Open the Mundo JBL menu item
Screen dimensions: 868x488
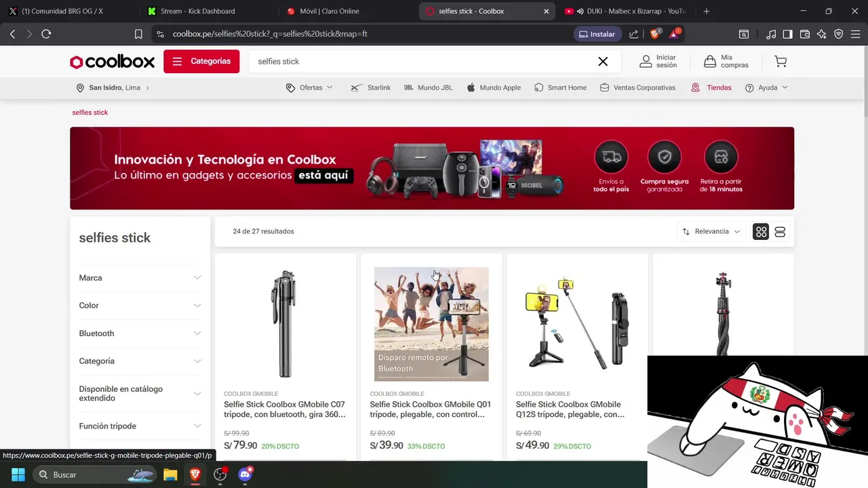pos(428,88)
